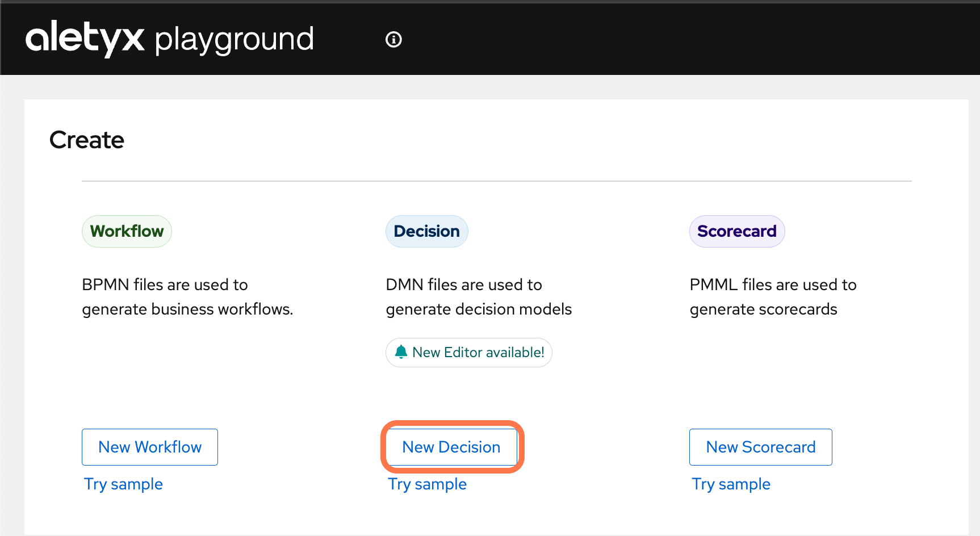Click the purple Scorecard label badge
The width and height of the screenshot is (980, 536).
click(x=736, y=231)
